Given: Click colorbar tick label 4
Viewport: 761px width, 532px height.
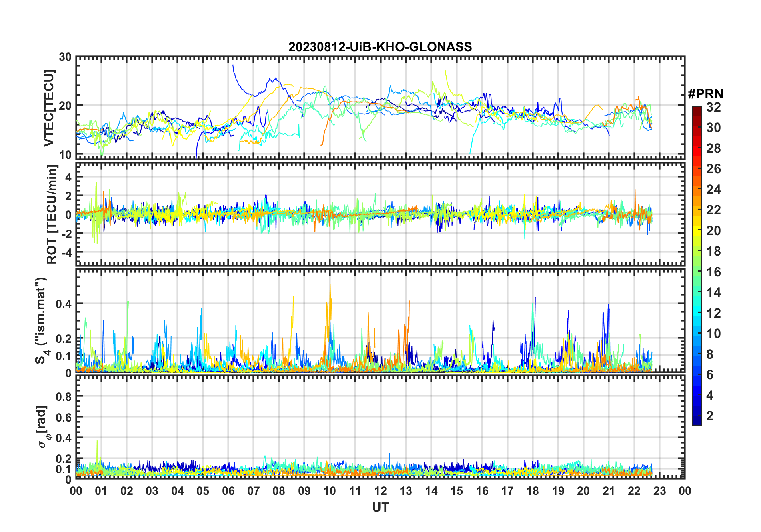Looking at the screenshot, I should click(x=710, y=396).
